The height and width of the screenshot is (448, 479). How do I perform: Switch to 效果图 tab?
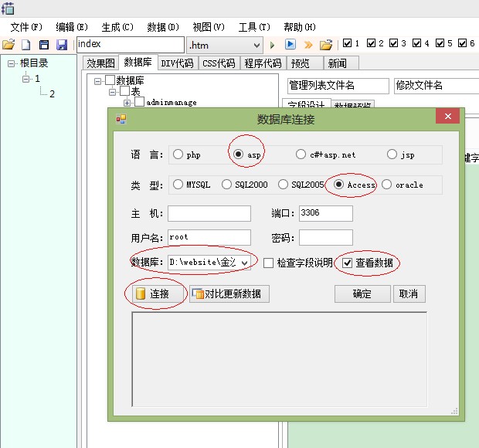pyautogui.click(x=100, y=63)
